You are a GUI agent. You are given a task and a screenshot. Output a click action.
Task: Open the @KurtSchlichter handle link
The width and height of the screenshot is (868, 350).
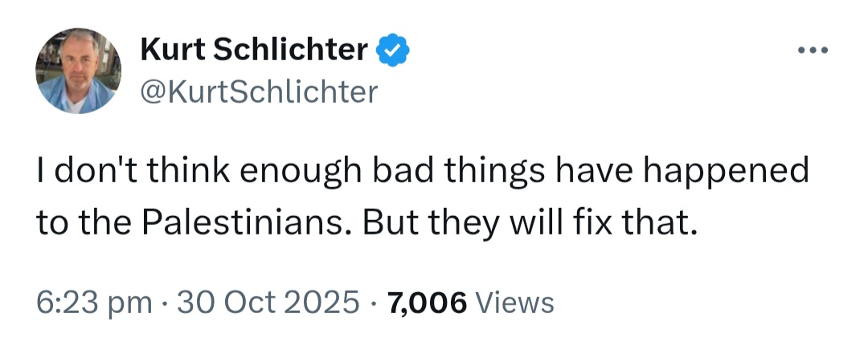pyautogui.click(x=258, y=92)
